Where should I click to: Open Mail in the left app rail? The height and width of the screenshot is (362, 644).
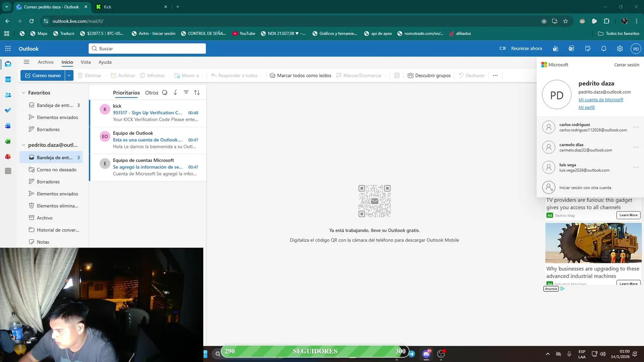8,64
